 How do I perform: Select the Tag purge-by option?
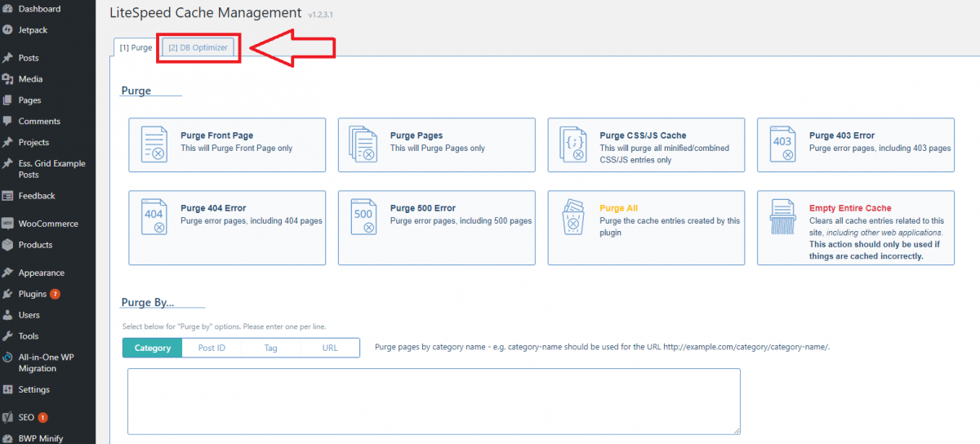coord(270,348)
